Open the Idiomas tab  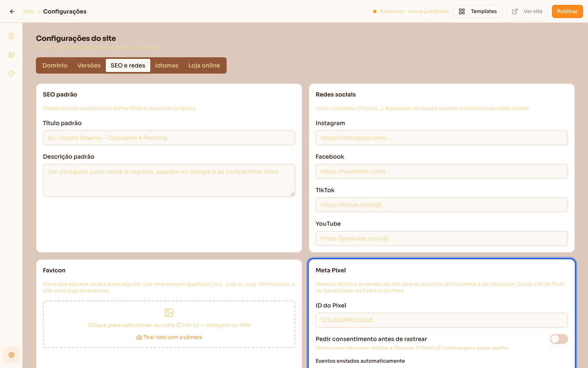coord(167,65)
